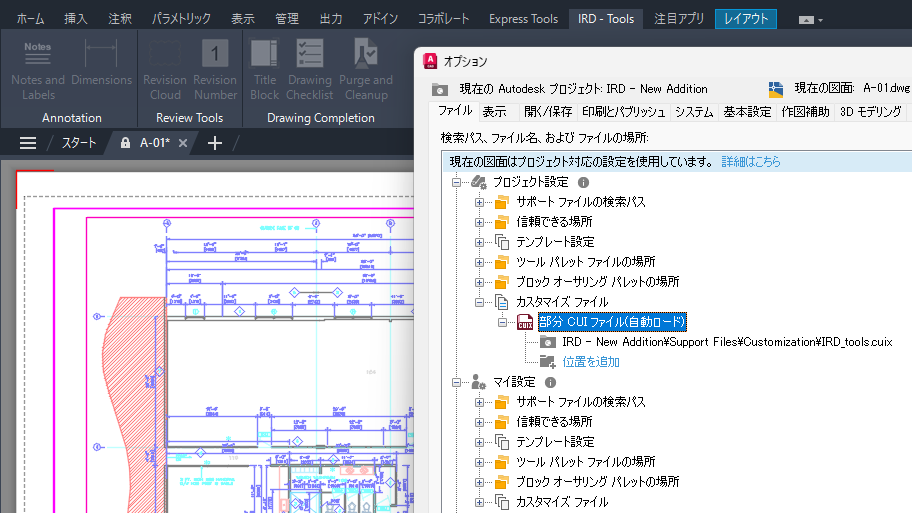Open the Drawing Checklist tool
Screen dimensions: 912x513
[x=309, y=70]
